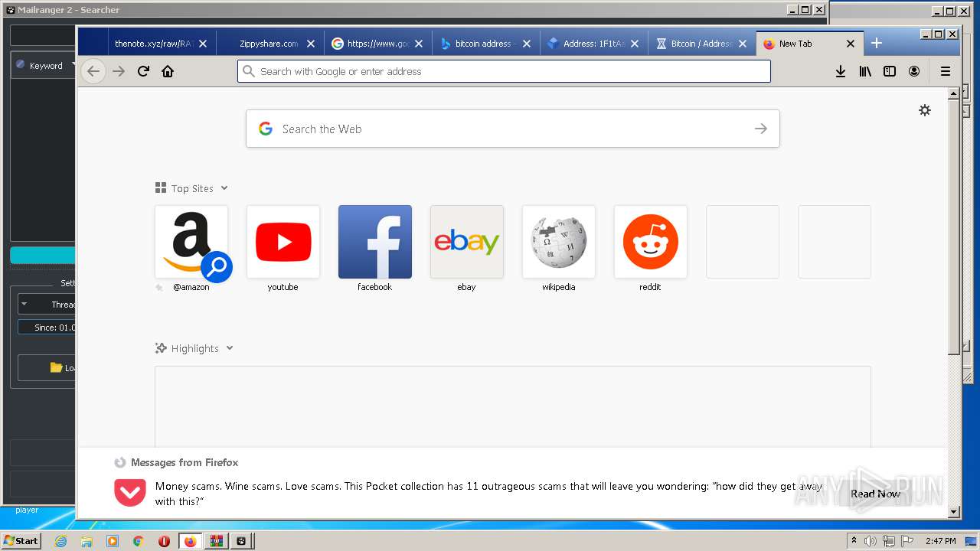Click the Search the Web input box
The image size is (980, 551).
point(512,129)
